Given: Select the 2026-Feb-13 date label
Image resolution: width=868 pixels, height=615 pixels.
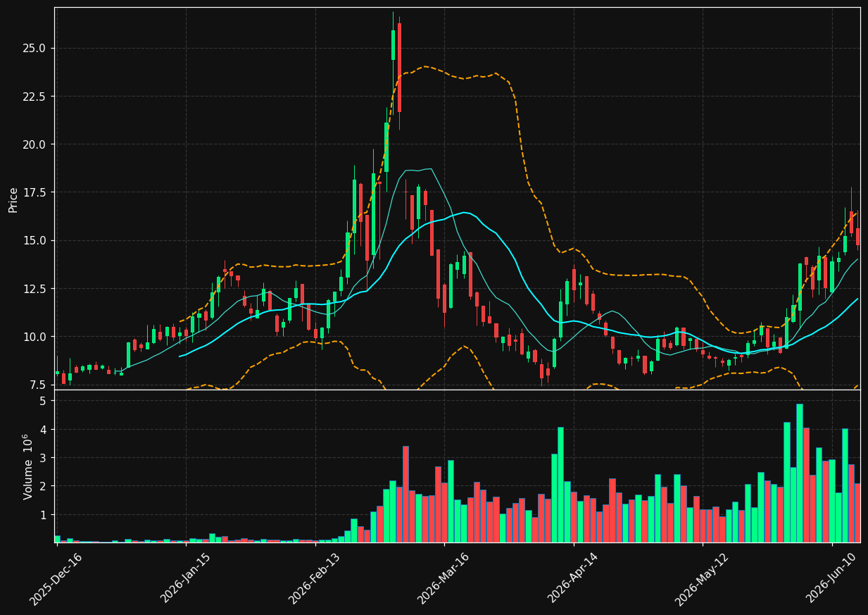Looking at the screenshot, I should click(x=314, y=579).
